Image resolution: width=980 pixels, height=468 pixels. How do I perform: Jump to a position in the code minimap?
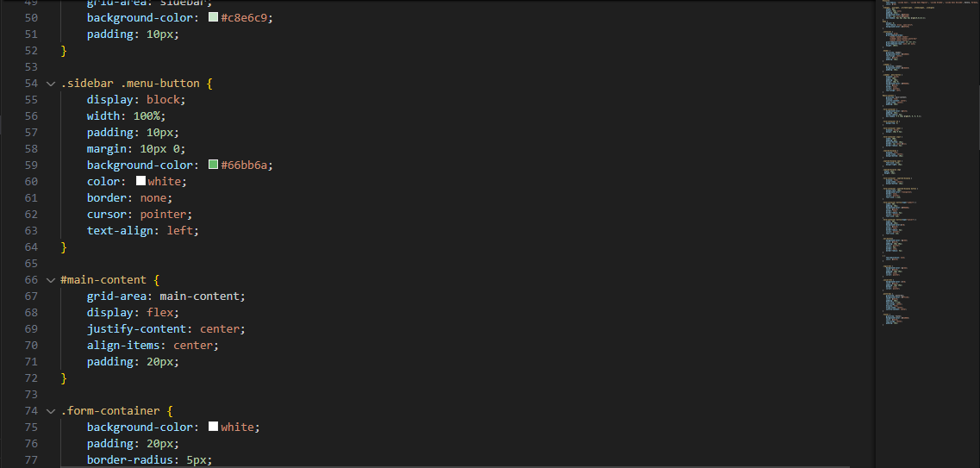pyautogui.click(x=914, y=172)
